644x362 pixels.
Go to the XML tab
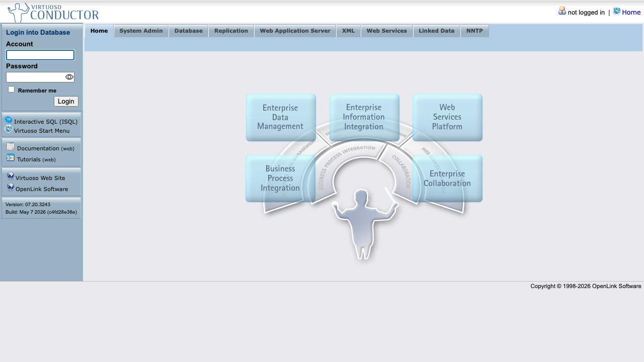coord(348,31)
